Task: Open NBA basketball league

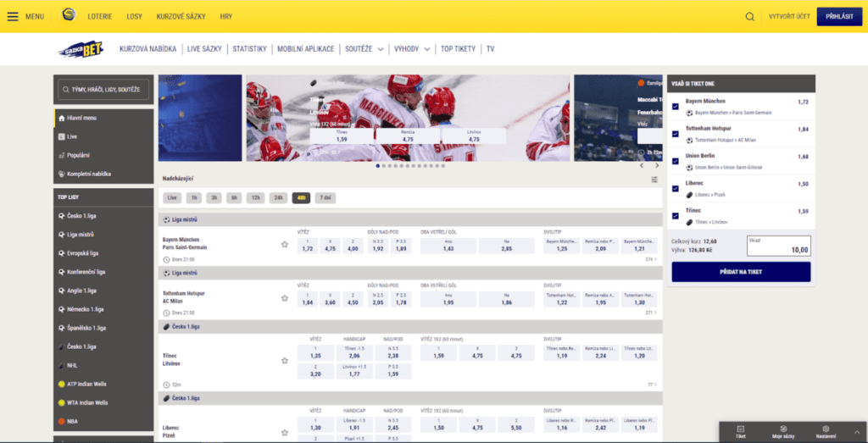Action: 103,422
